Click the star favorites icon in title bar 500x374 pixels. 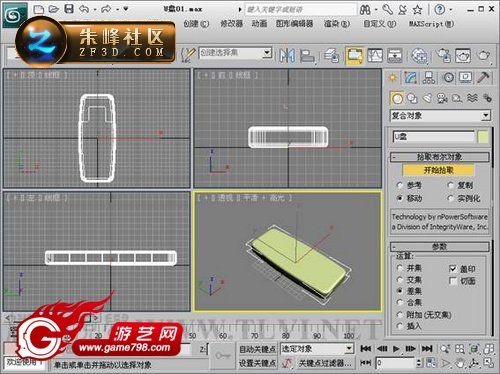click(418, 10)
